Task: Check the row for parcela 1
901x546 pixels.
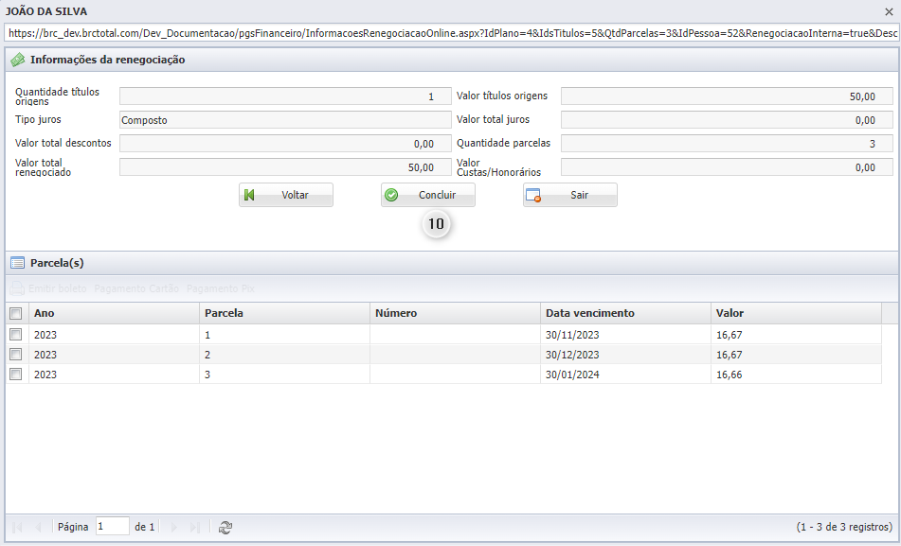Action: (x=16, y=334)
